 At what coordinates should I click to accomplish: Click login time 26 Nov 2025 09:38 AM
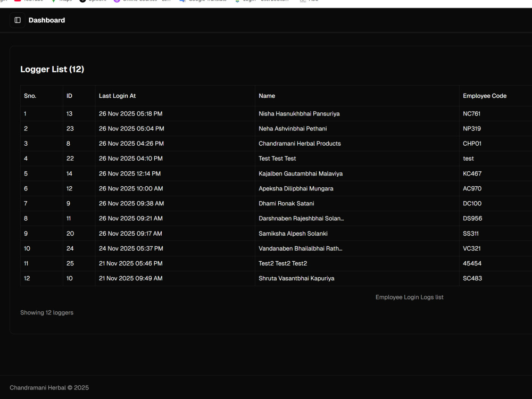(x=131, y=204)
